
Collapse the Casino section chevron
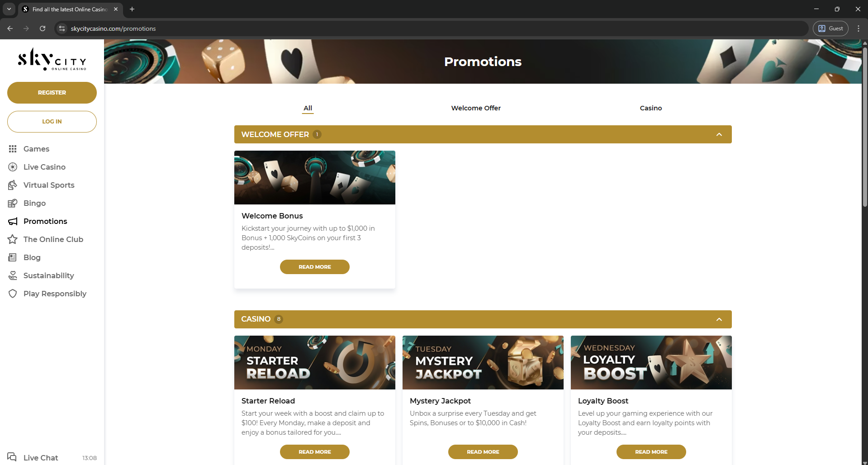coord(719,319)
